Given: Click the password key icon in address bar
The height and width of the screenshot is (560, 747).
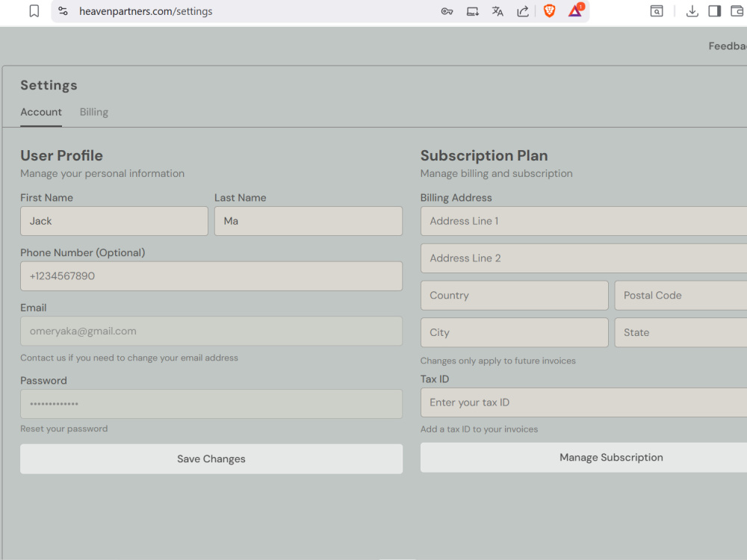Looking at the screenshot, I should point(447,11).
